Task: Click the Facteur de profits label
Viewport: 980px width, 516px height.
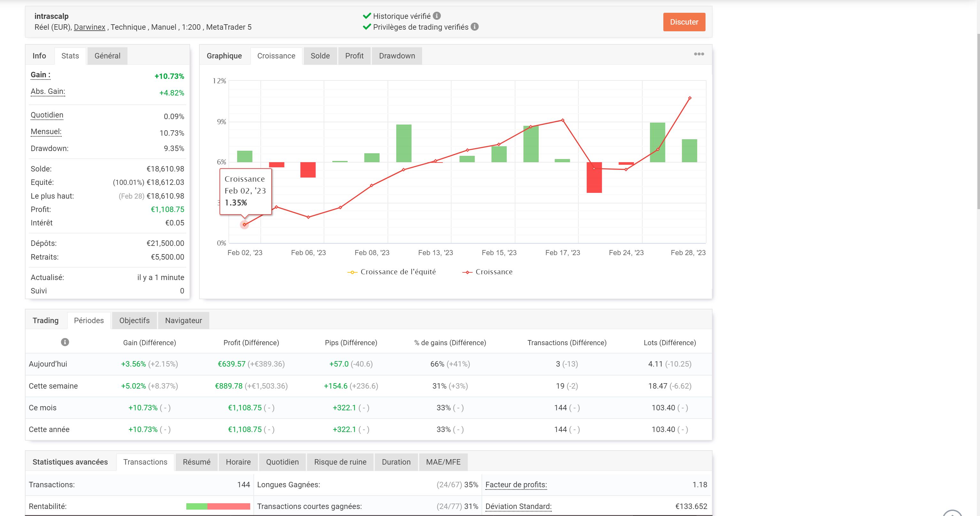Action: 516,485
